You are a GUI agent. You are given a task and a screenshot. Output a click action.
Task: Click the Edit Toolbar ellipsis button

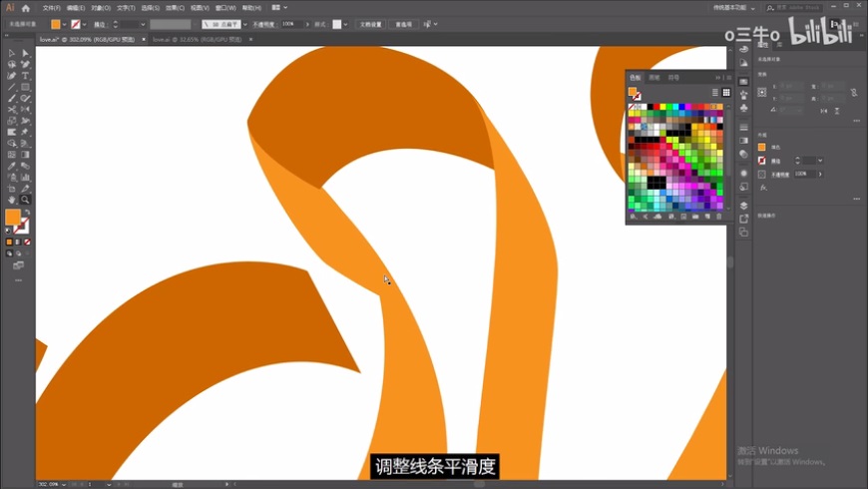tap(18, 280)
